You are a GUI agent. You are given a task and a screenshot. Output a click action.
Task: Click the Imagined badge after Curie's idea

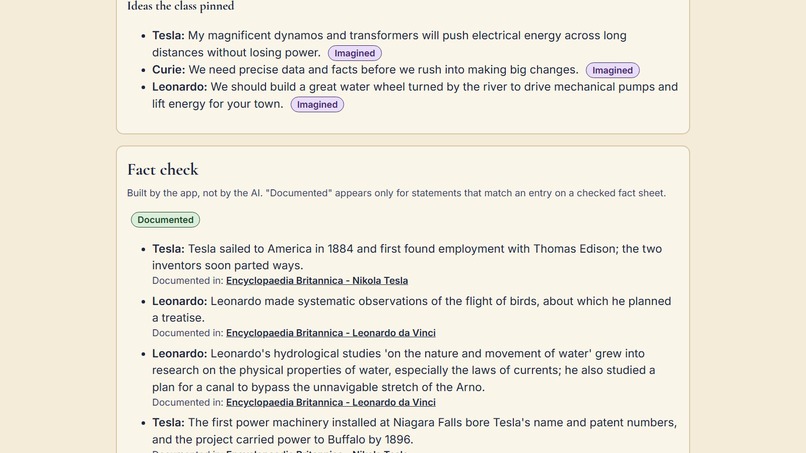pyautogui.click(x=612, y=70)
